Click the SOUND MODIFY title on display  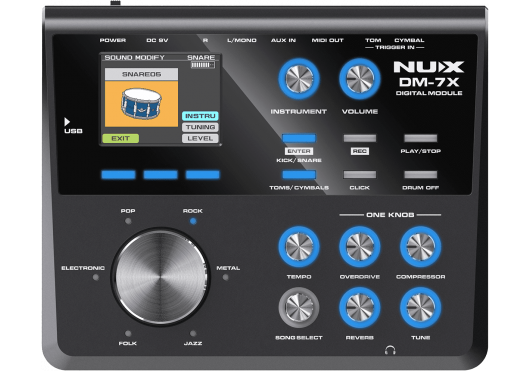click(x=135, y=57)
